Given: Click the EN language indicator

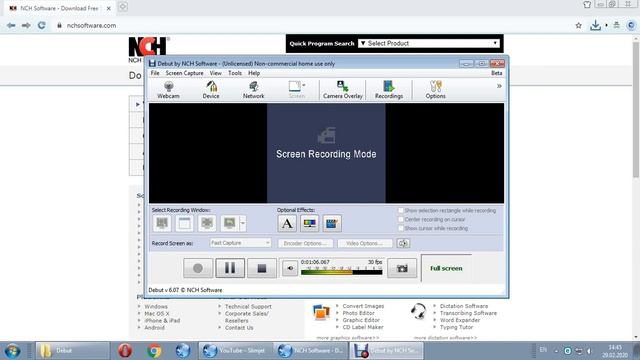Looking at the screenshot, I should click(543, 350).
